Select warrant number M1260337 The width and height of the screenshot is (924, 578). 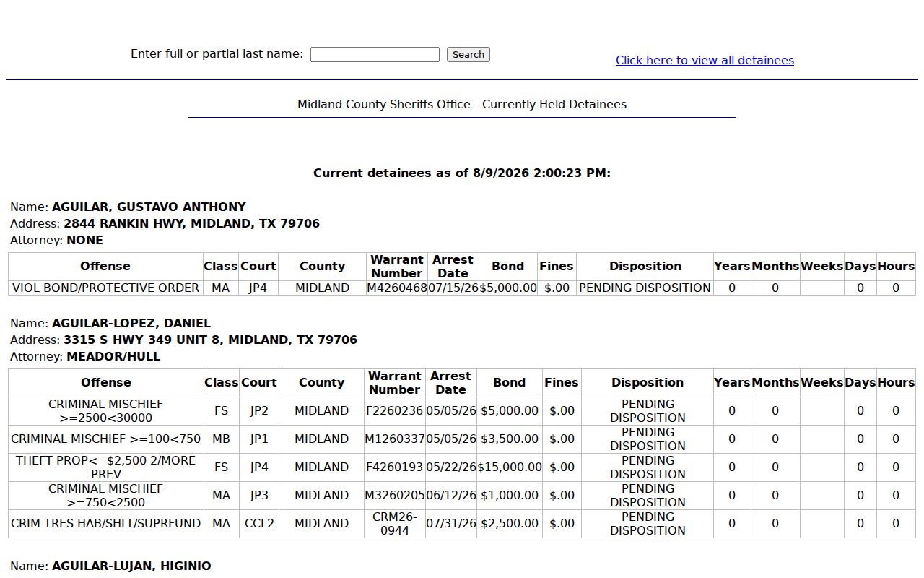point(395,439)
